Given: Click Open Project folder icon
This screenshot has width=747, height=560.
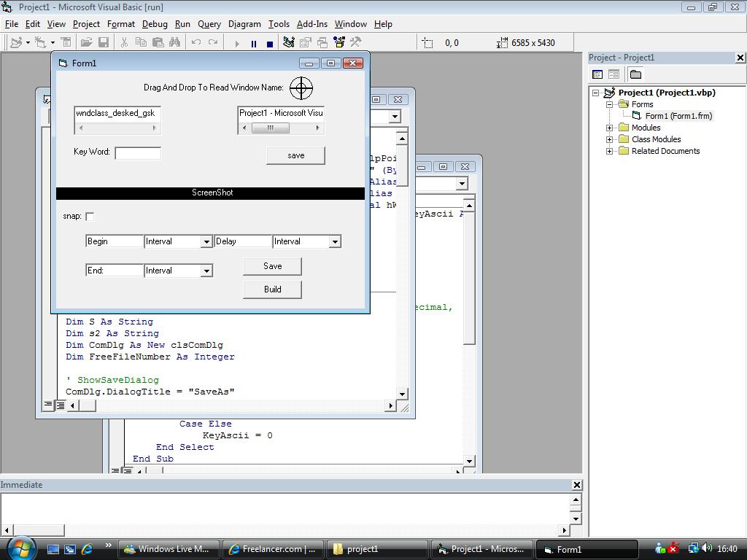Looking at the screenshot, I should pos(86,42).
